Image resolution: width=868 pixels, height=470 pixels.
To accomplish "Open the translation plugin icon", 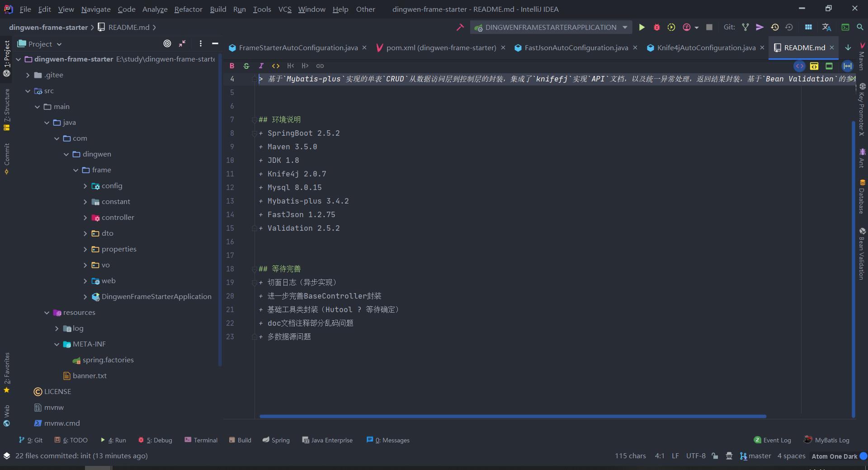I will point(826,27).
